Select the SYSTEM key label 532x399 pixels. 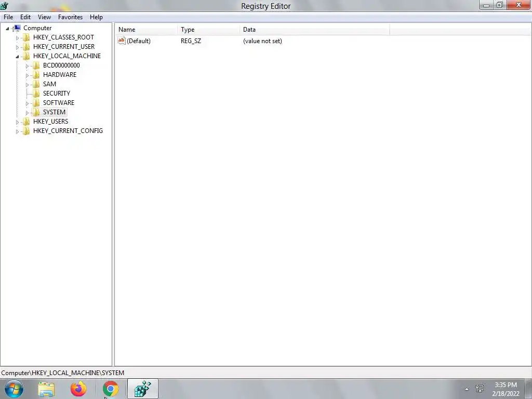[x=54, y=112]
